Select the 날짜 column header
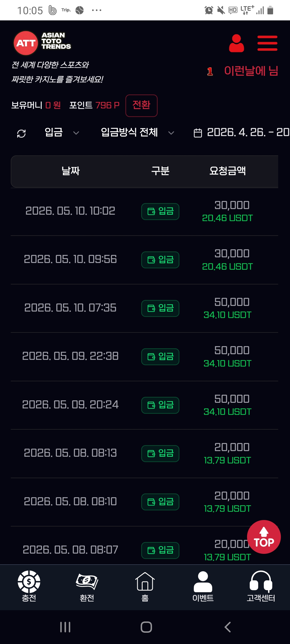Screen dimensions: 290x644 point(71,171)
